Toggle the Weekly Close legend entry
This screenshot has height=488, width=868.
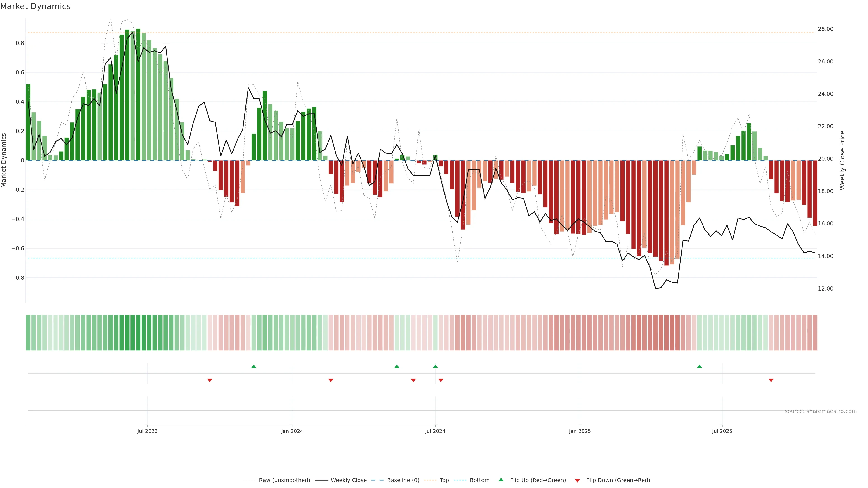point(348,480)
